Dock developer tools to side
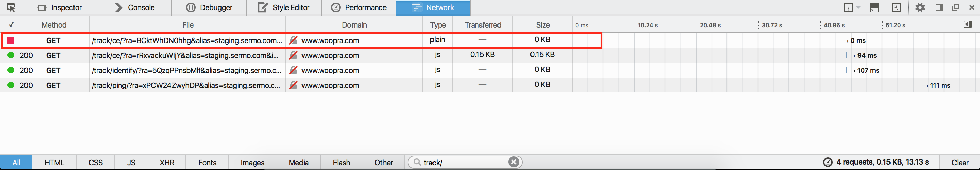980x170 pixels. [x=939, y=7]
